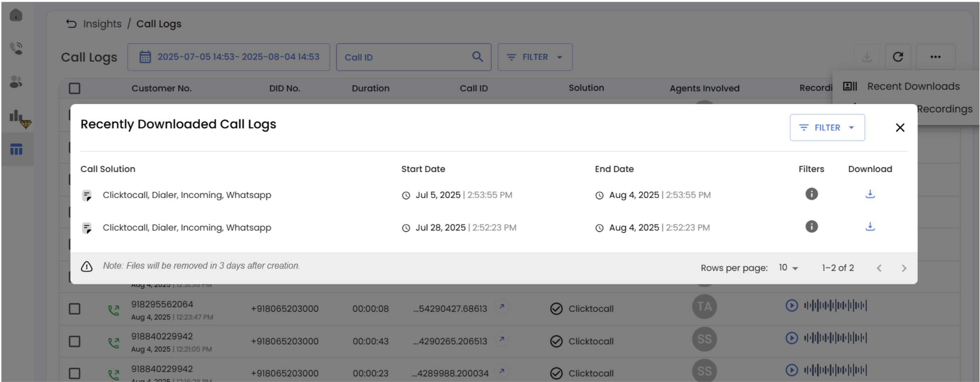The width and height of the screenshot is (980, 382).
Task: Click the TA agent avatar
Action: tap(704, 307)
